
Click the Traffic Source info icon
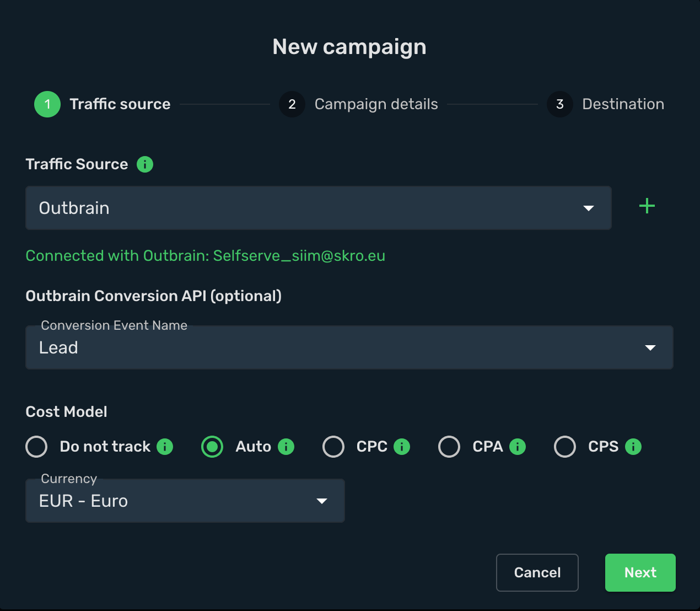tap(145, 164)
